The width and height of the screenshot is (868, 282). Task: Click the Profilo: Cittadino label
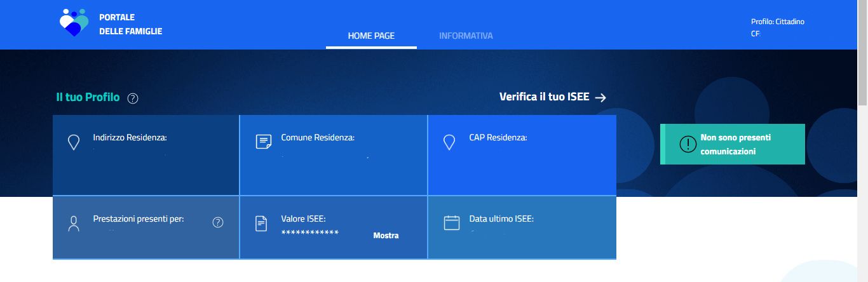click(x=778, y=22)
